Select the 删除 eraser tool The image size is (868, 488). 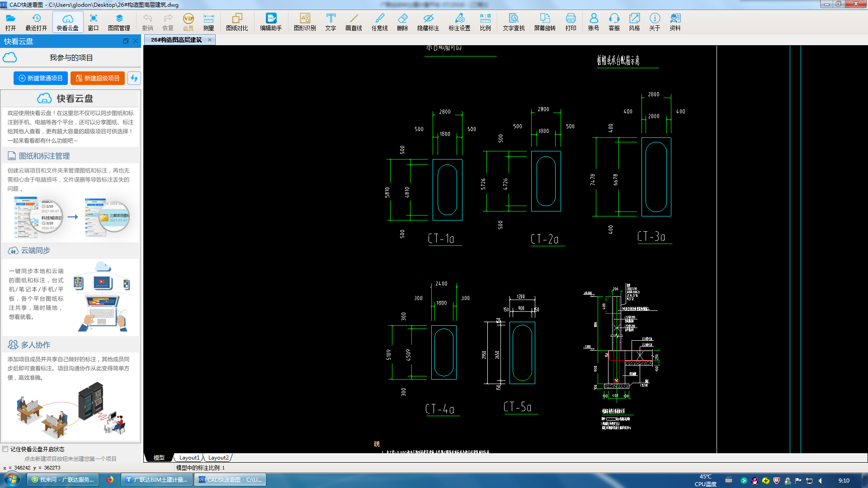coord(402,22)
